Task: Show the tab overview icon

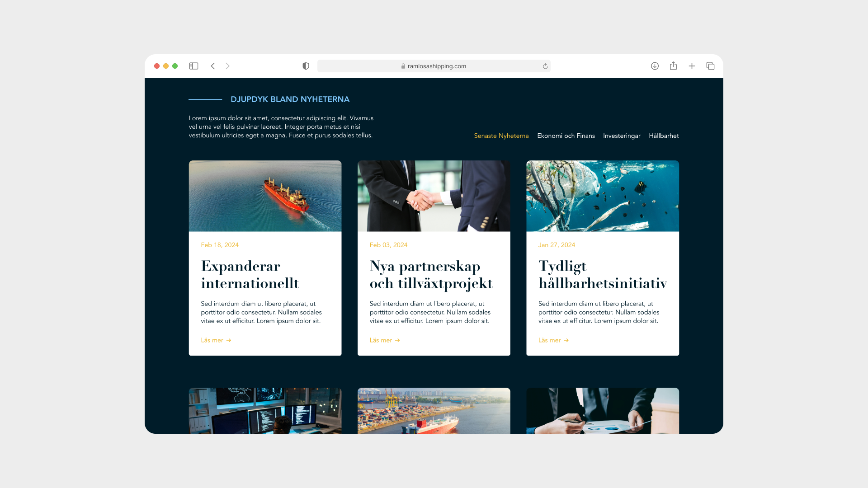Action: pyautogui.click(x=710, y=66)
